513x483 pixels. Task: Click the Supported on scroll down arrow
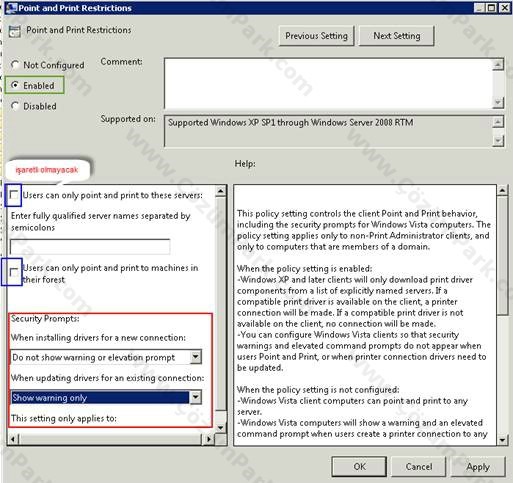498,141
